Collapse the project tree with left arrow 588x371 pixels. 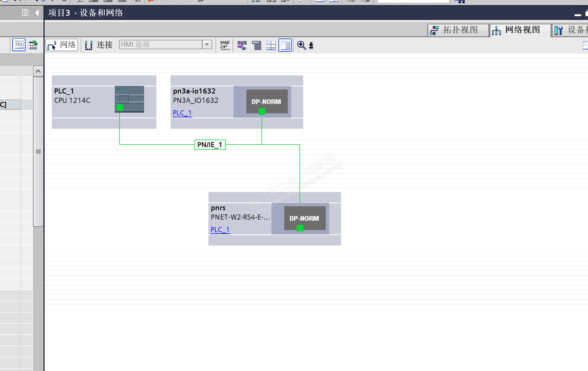37,13
